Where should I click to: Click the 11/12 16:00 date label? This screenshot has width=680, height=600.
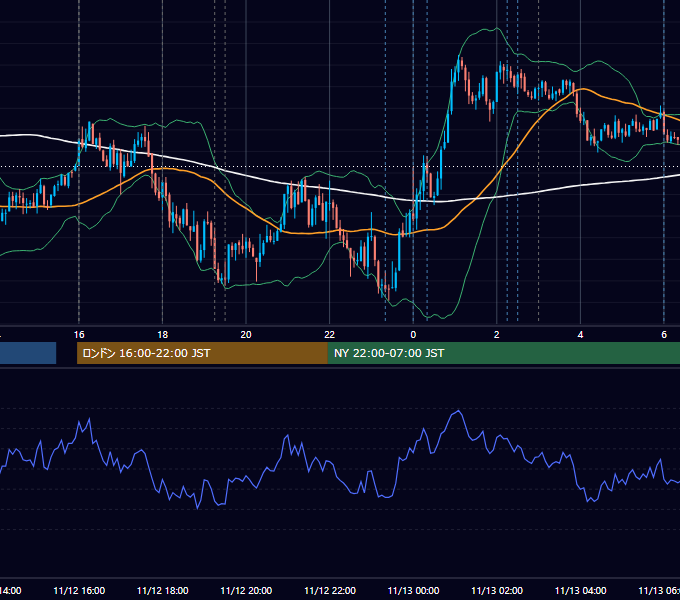pyautogui.click(x=79, y=590)
